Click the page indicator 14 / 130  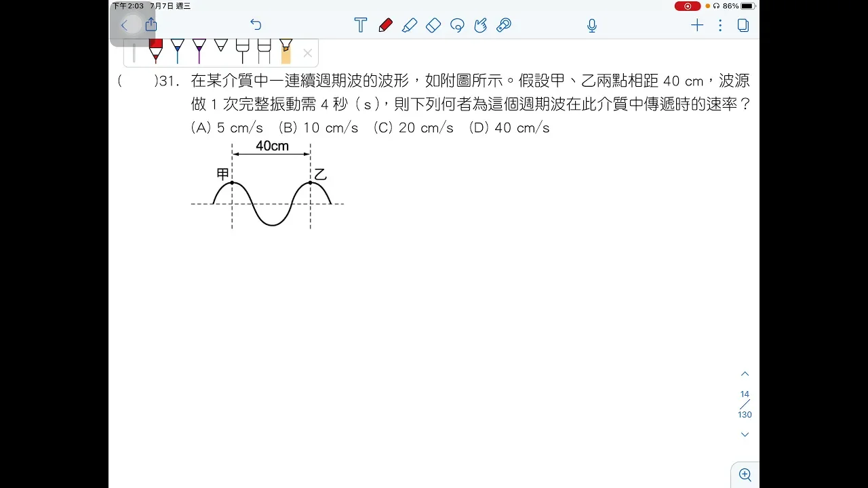745,404
